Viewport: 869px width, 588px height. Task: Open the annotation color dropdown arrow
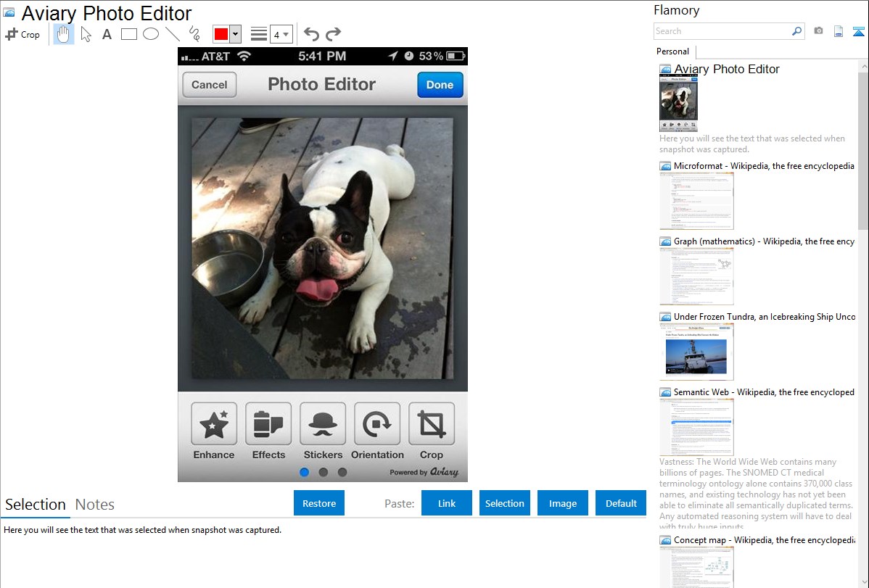point(235,34)
